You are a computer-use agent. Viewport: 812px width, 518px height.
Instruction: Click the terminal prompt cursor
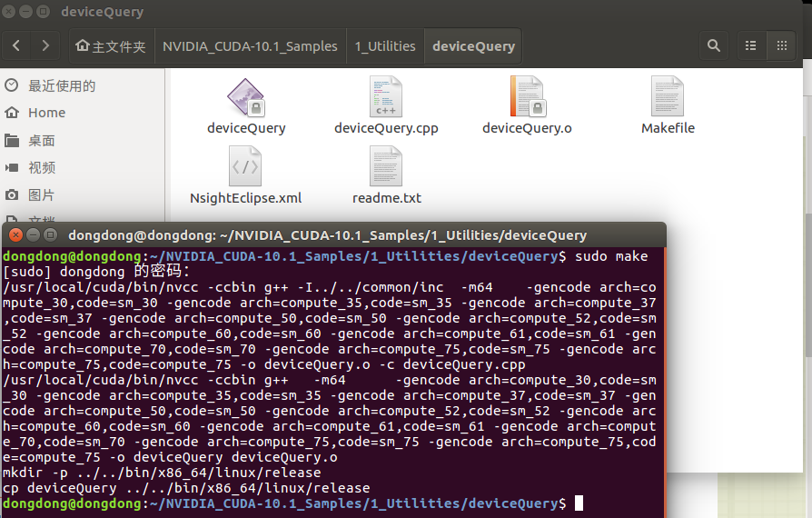[579, 503]
